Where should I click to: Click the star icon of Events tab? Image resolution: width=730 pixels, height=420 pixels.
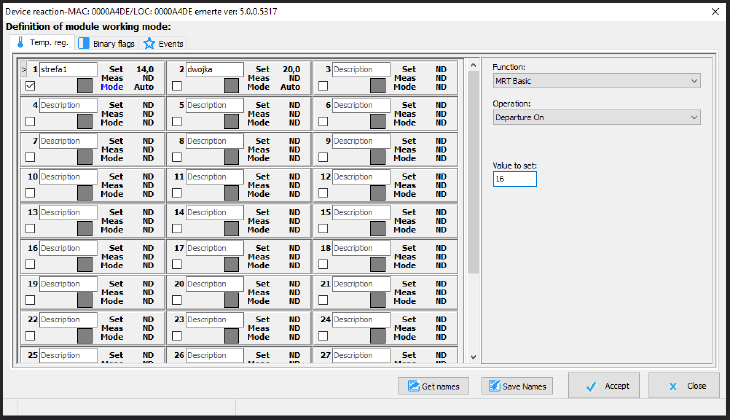coord(149,43)
